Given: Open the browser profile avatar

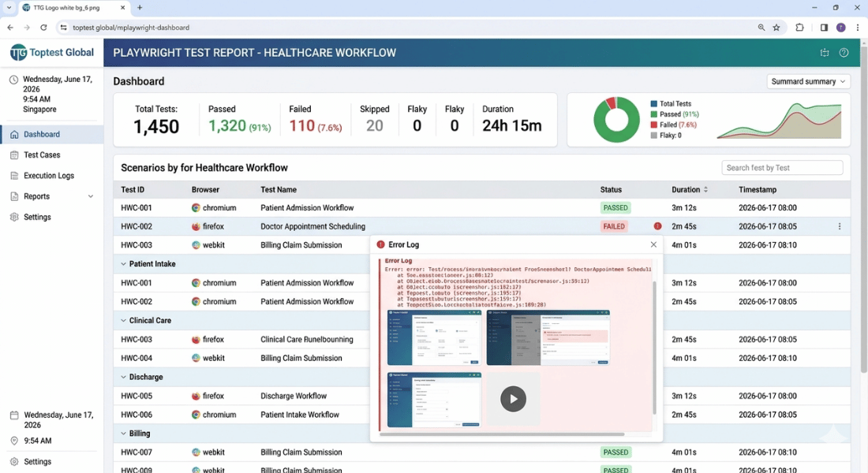Looking at the screenshot, I should click(841, 27).
